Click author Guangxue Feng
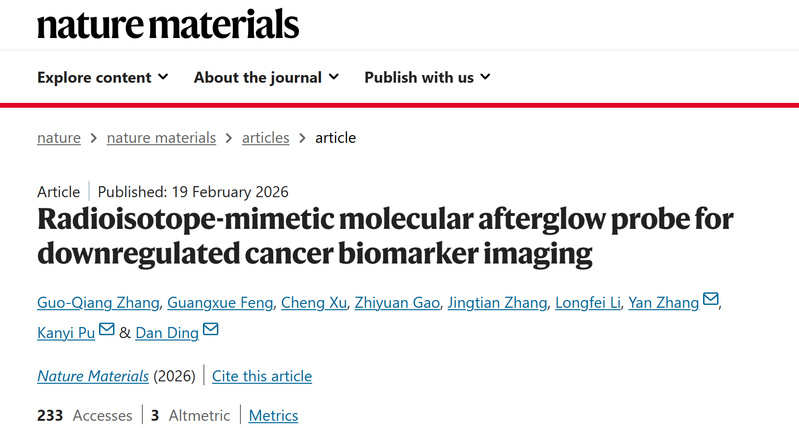The height and width of the screenshot is (428, 799). click(x=219, y=303)
